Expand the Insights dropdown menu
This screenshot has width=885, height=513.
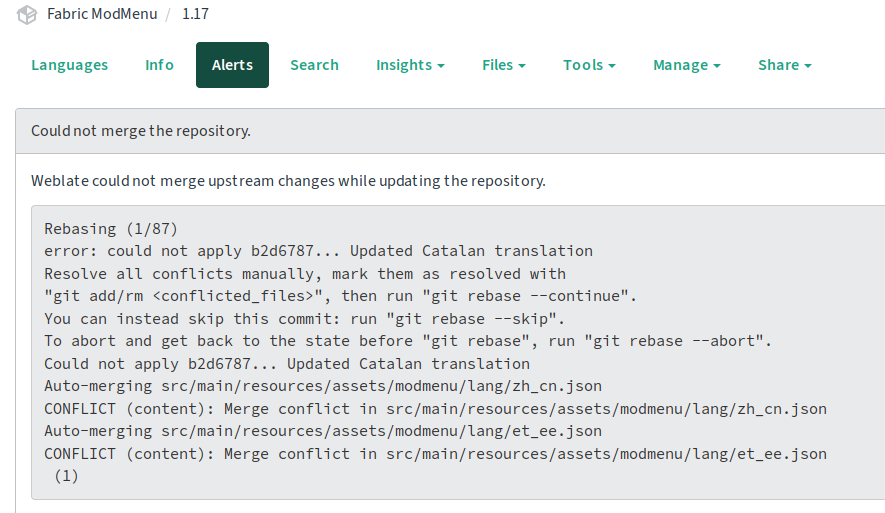point(410,65)
